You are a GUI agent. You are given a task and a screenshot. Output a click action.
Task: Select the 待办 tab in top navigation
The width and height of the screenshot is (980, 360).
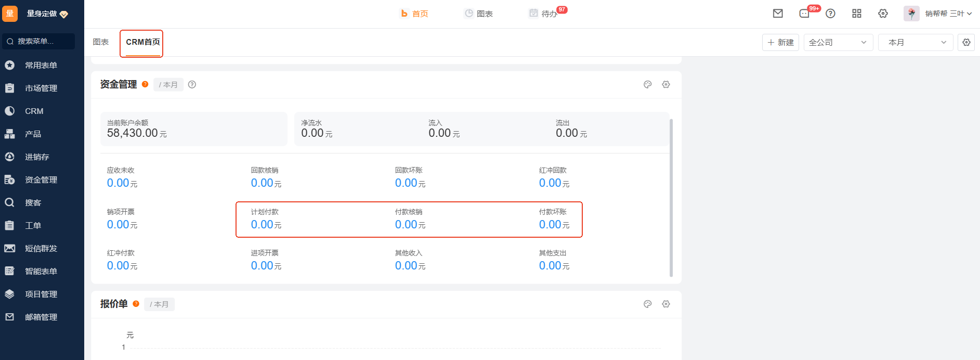(x=548, y=14)
